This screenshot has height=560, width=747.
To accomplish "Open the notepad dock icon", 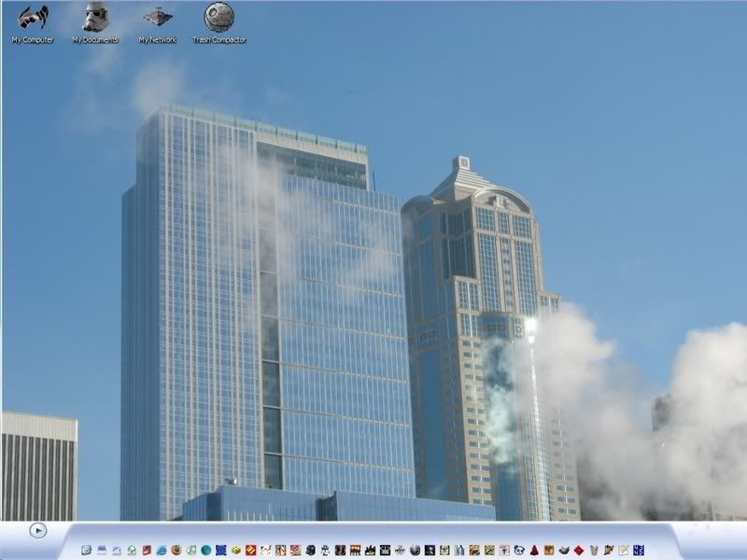I will pyautogui.click(x=624, y=550).
